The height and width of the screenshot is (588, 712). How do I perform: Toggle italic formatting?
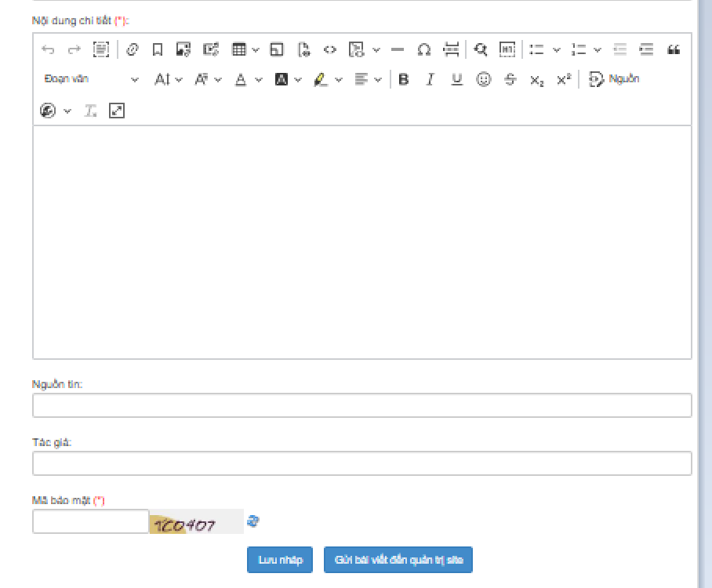pyautogui.click(x=430, y=79)
